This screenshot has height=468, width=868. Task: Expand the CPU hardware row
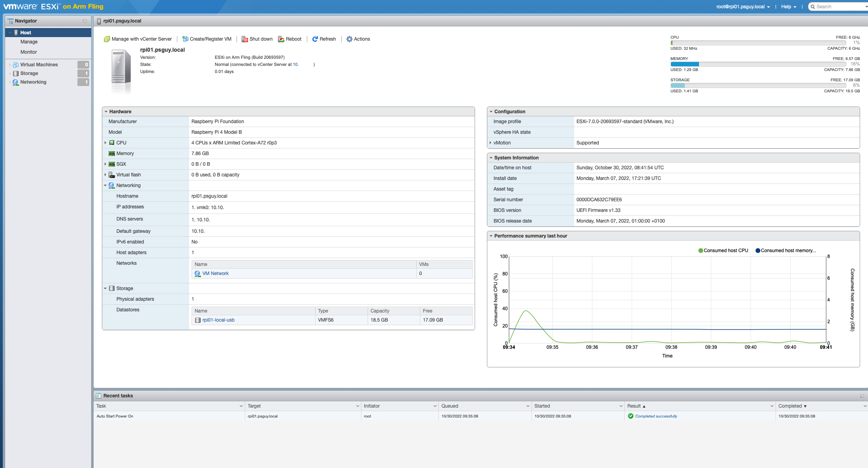click(x=105, y=143)
